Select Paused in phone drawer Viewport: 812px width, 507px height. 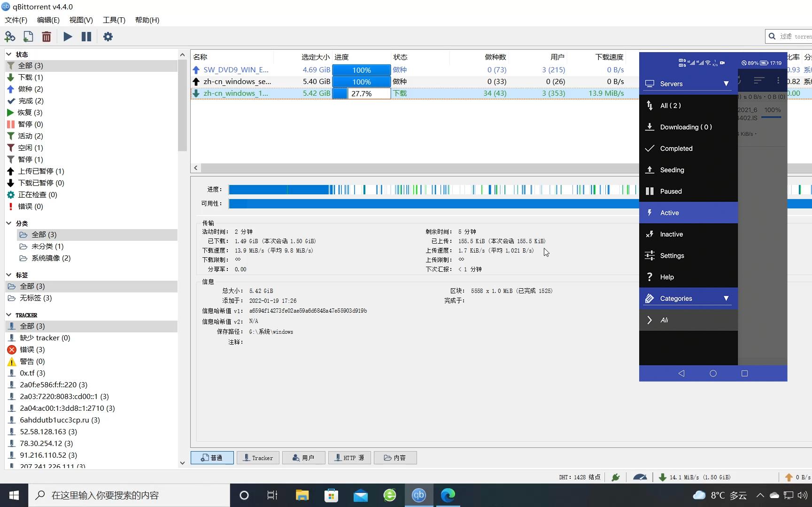pyautogui.click(x=688, y=192)
